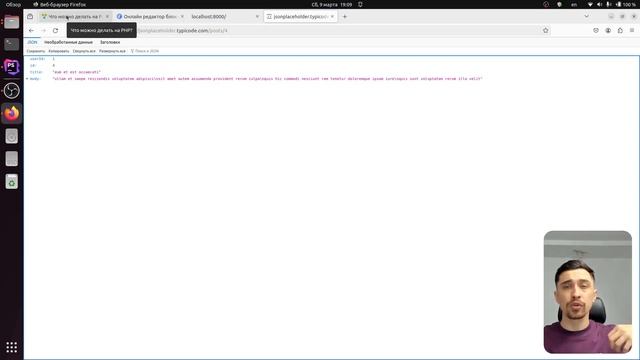Click the Wi-Fi network icon in tray
The image size is (640, 360).
(590, 4)
